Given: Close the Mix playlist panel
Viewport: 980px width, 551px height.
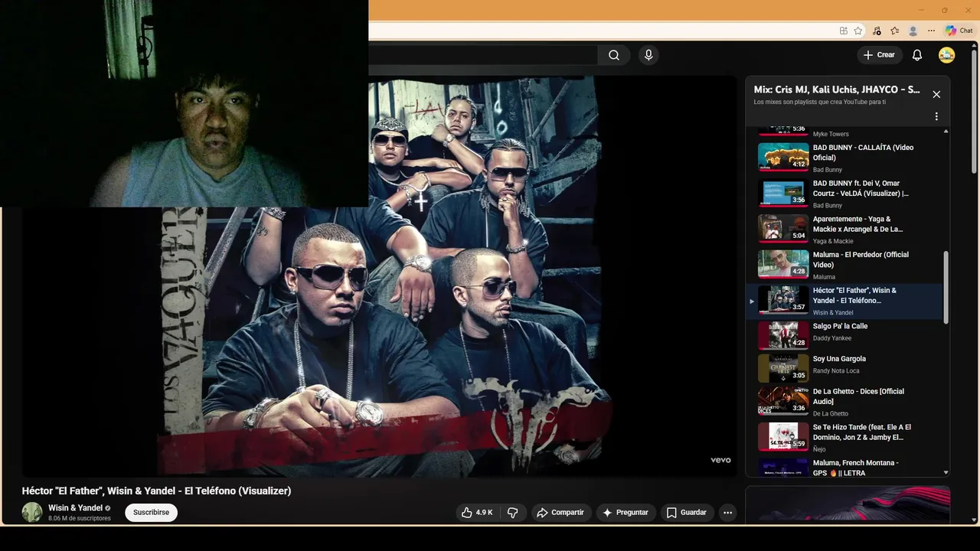Looking at the screenshot, I should pos(936,94).
